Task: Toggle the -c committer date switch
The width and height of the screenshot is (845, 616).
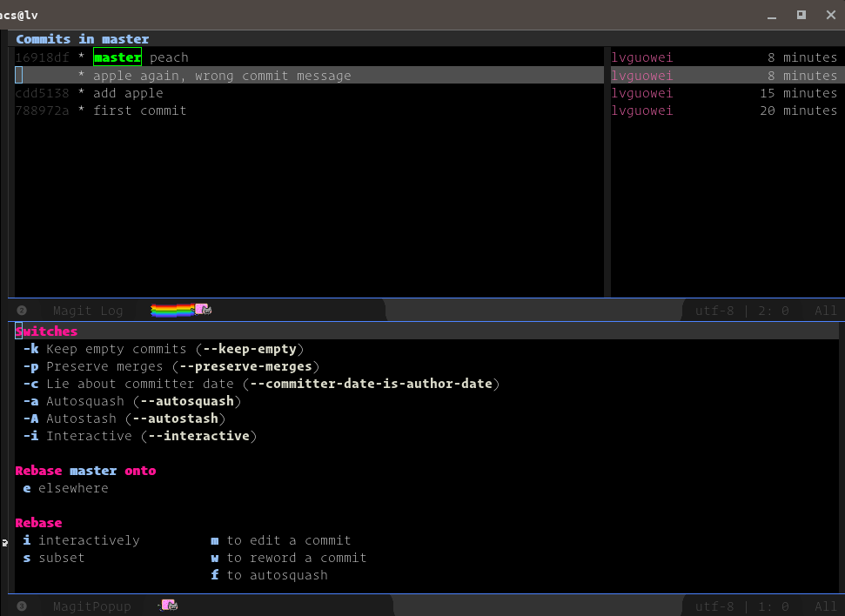Action: click(261, 384)
